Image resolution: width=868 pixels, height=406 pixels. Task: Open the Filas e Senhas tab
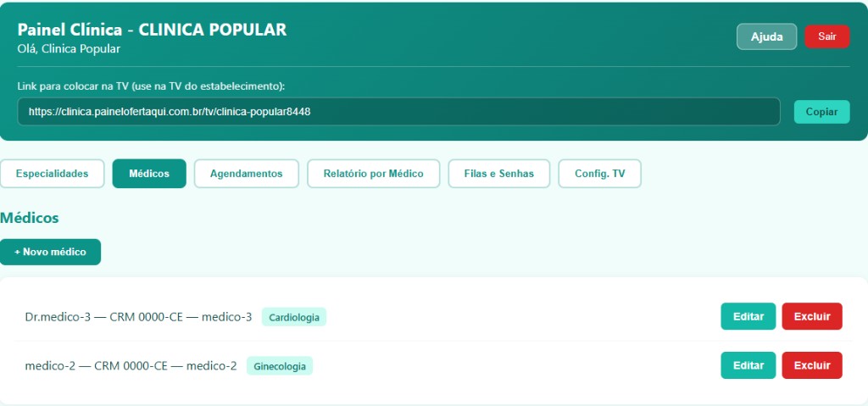pos(498,174)
